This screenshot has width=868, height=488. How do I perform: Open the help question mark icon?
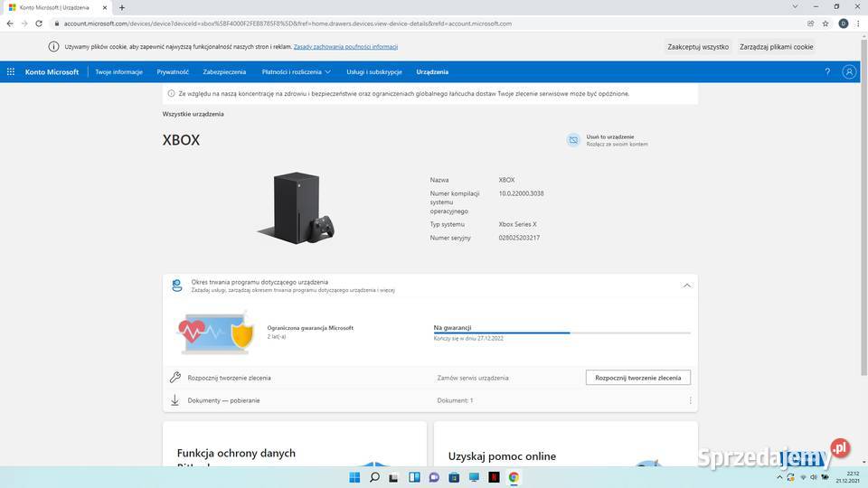coord(827,72)
